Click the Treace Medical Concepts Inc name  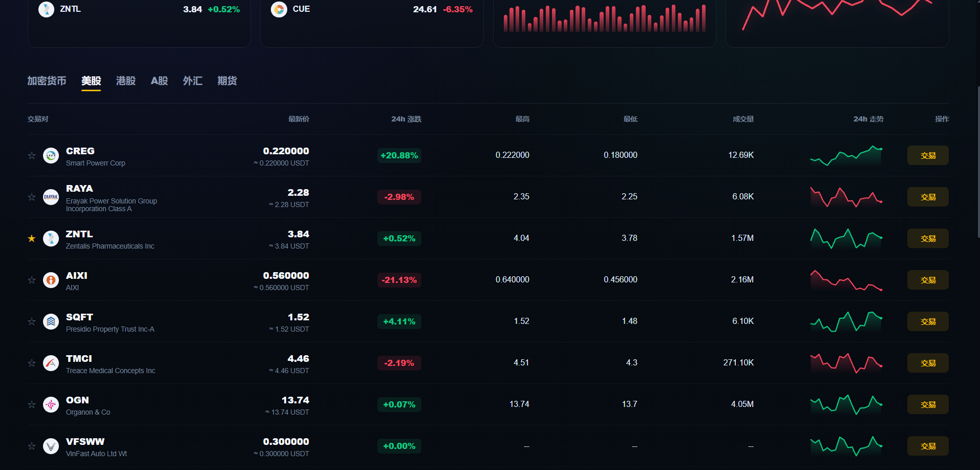click(x=111, y=371)
